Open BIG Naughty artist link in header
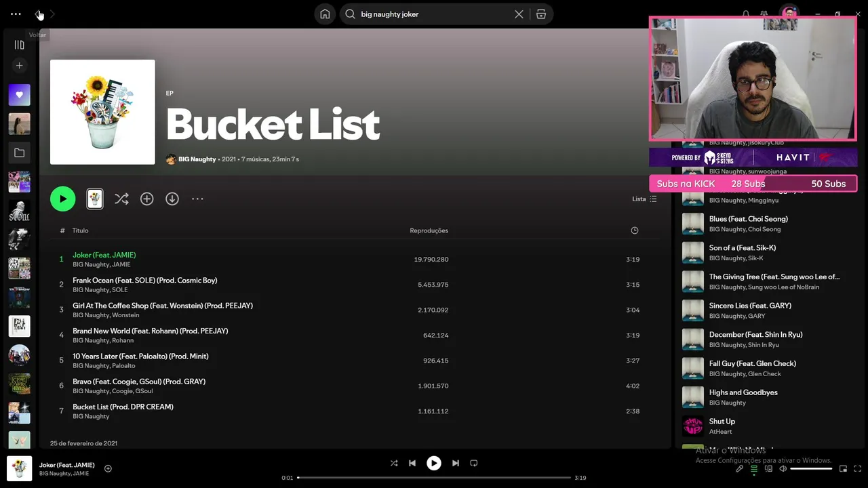Screen dimensions: 868x488 click(x=197, y=159)
